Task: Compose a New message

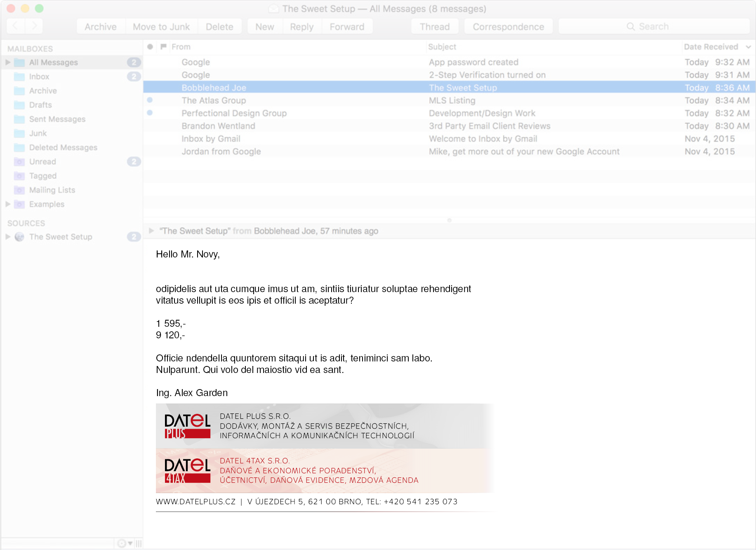Action: pyautogui.click(x=265, y=26)
